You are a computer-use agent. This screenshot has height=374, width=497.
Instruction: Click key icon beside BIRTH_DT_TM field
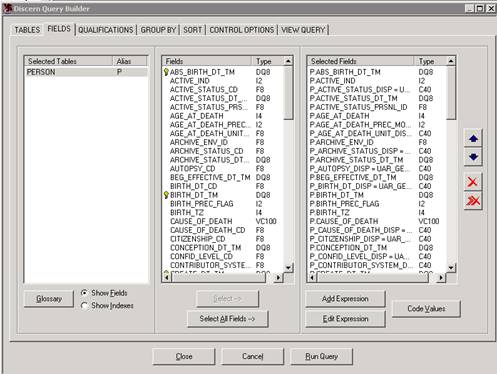[x=166, y=195]
